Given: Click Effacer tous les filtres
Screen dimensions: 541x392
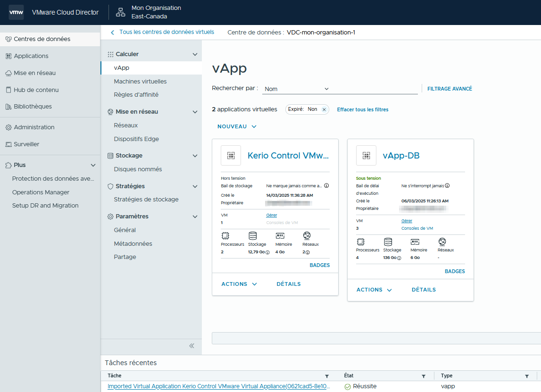Looking at the screenshot, I should click(x=363, y=110).
